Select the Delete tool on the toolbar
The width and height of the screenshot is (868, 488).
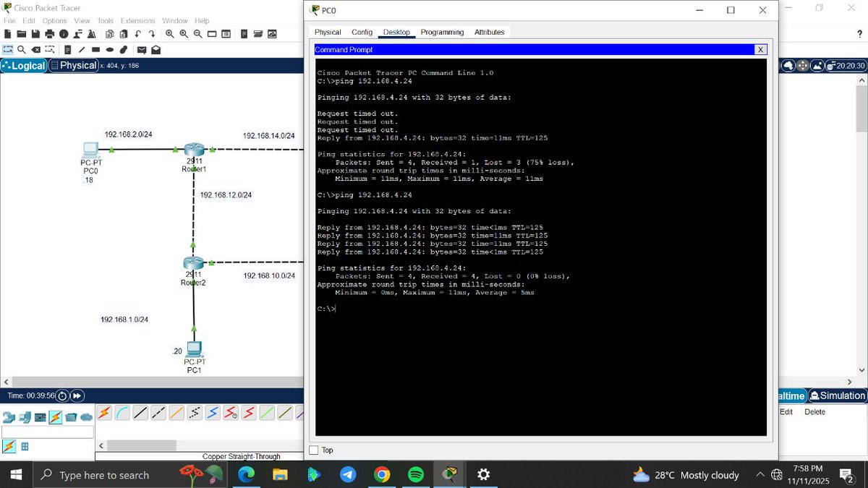35,49
